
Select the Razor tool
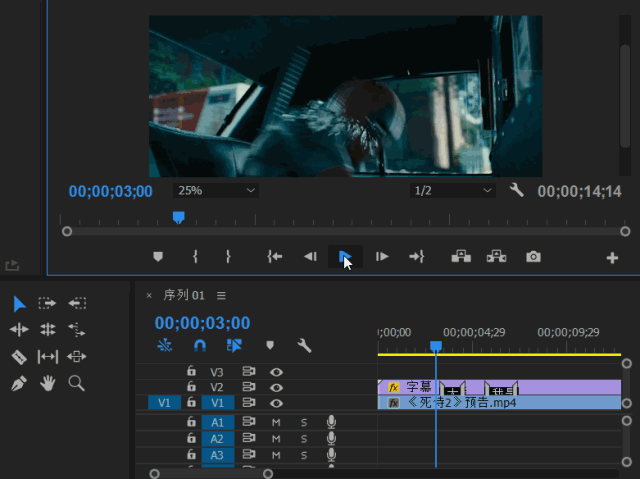click(x=19, y=357)
